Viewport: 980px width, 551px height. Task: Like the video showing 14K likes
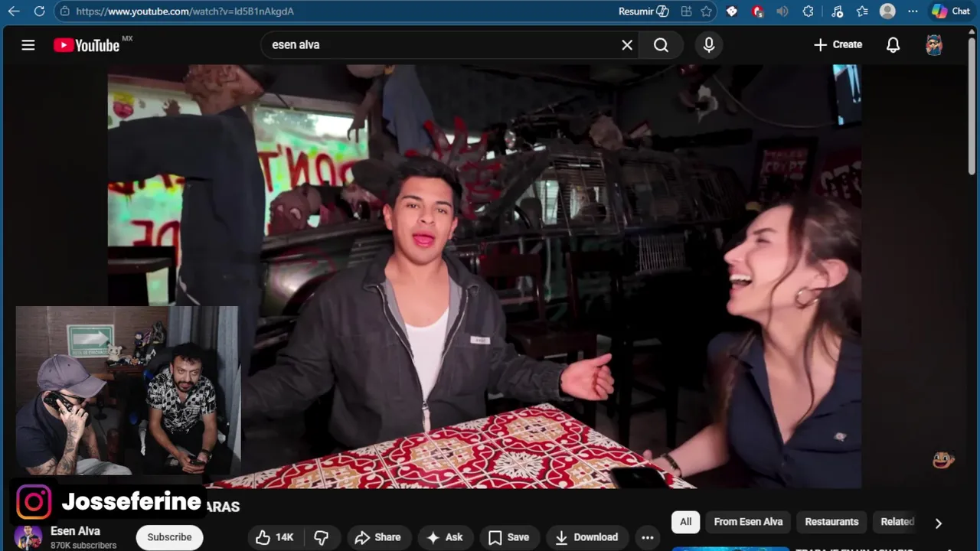(275, 537)
